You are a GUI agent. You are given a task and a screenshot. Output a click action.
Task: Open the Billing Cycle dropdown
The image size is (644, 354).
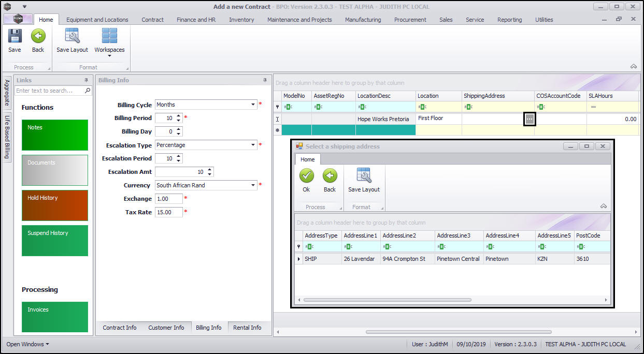pos(253,105)
